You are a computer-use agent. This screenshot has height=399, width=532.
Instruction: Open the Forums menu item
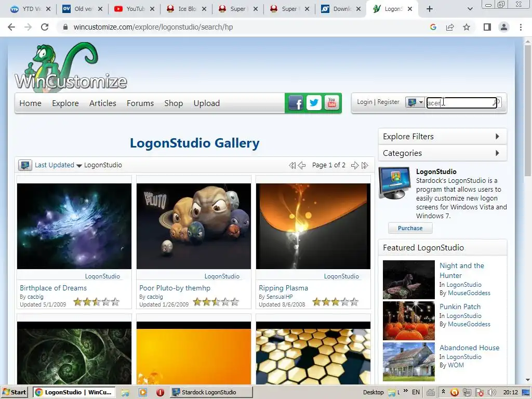[140, 103]
